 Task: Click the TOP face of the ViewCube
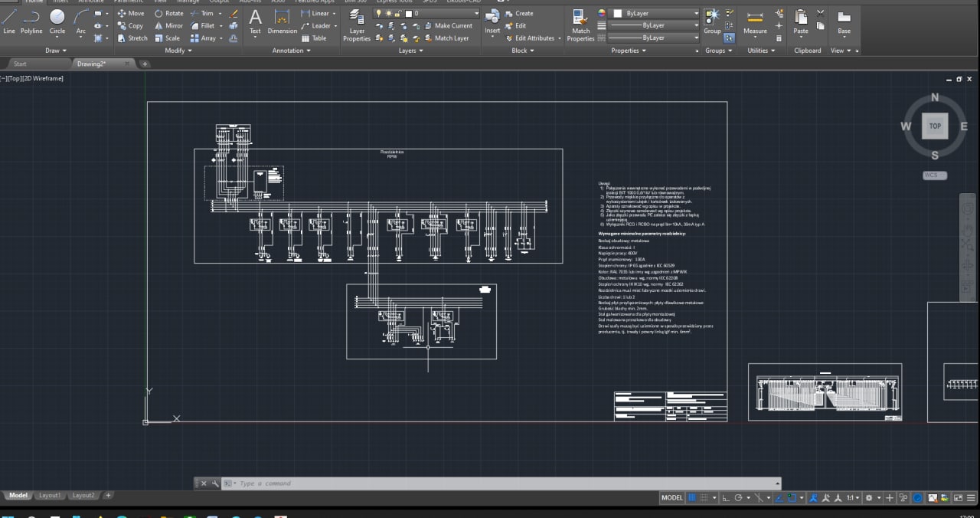point(935,126)
